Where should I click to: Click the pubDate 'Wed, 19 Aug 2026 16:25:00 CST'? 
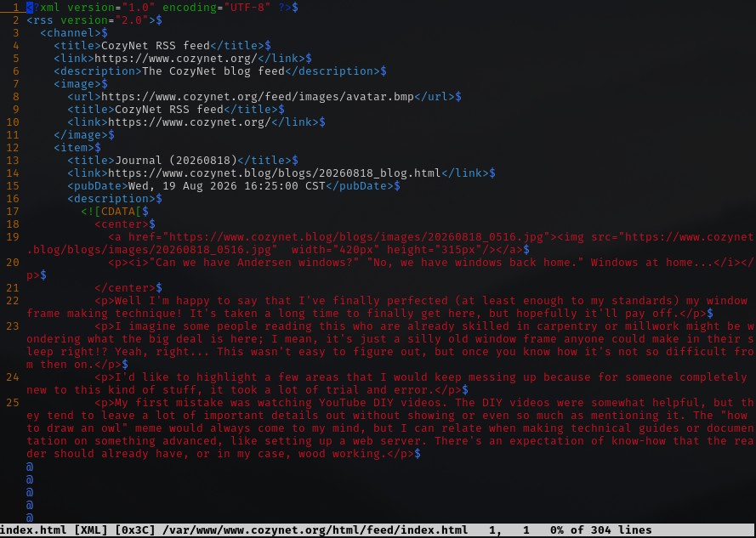point(227,186)
